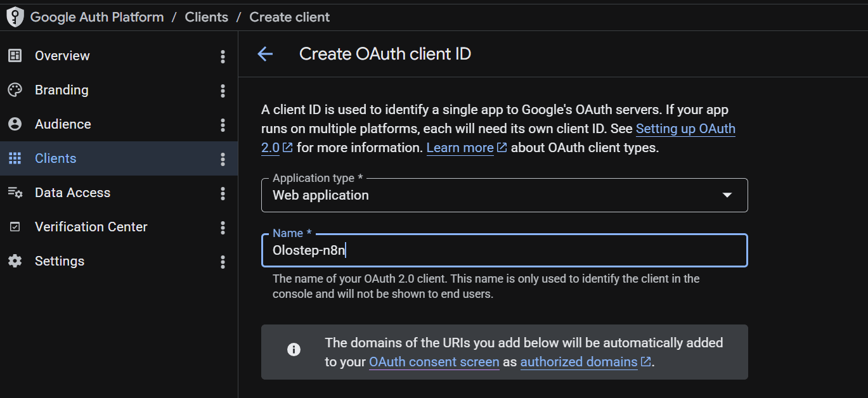Click the info icon in the domains notice
This screenshot has height=398, width=868.
(x=294, y=349)
